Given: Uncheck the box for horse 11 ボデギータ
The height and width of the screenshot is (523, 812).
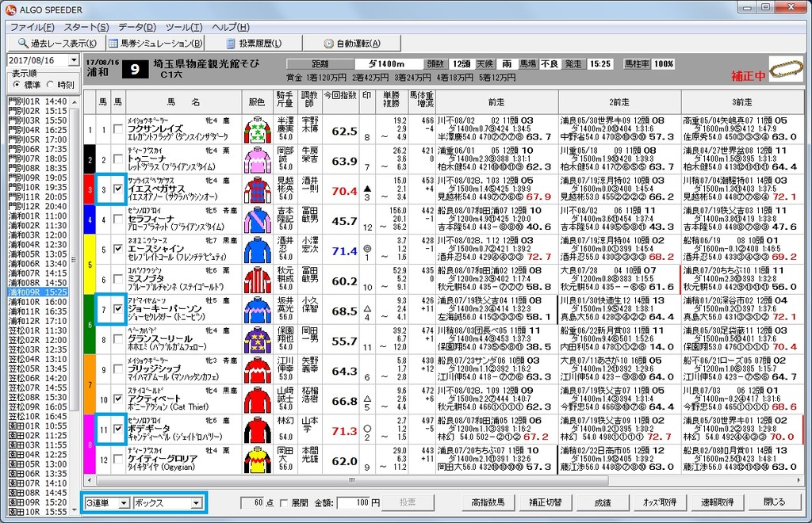Looking at the screenshot, I should tap(118, 429).
